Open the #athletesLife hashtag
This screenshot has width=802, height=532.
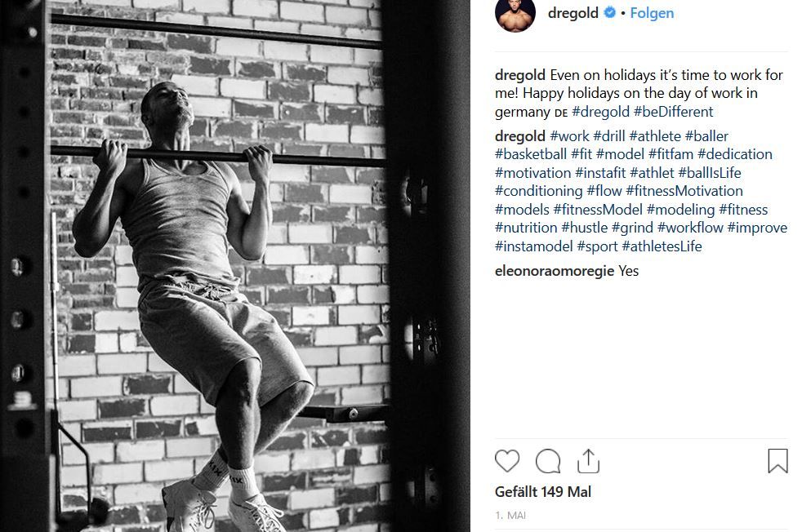coord(662,246)
